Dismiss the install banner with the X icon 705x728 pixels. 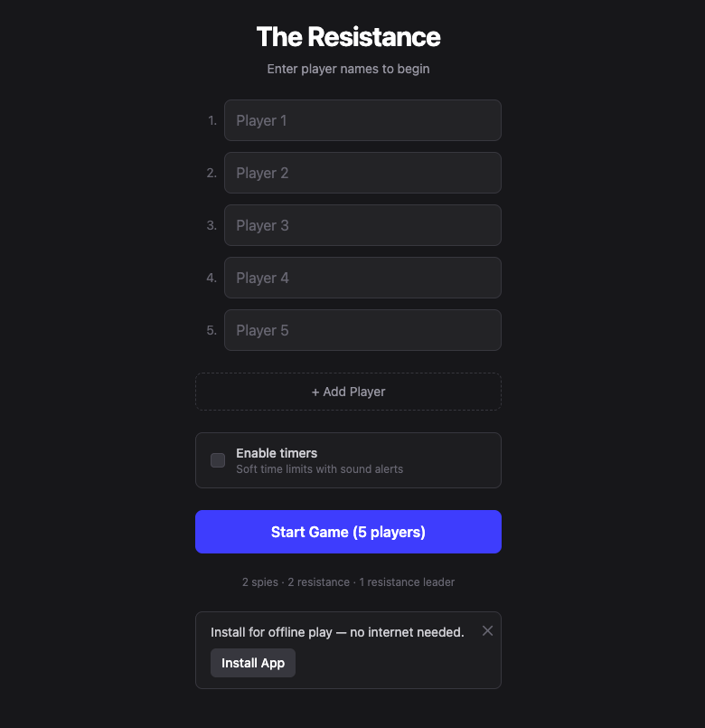(x=487, y=630)
